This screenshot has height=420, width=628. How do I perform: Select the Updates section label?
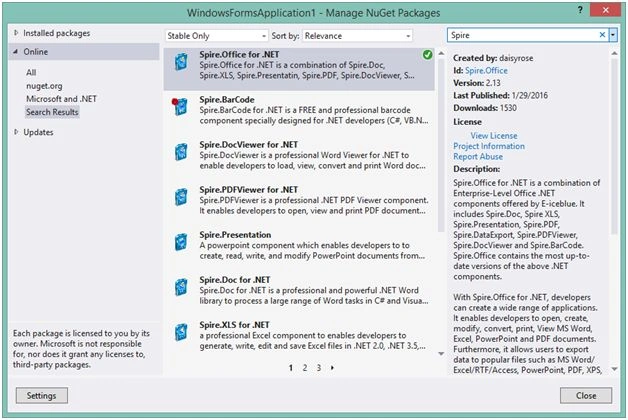tap(38, 132)
